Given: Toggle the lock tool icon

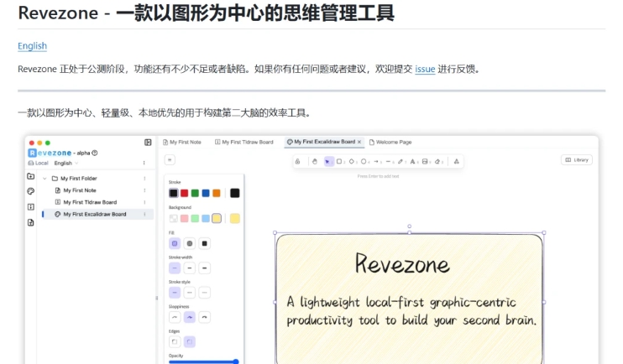Looking at the screenshot, I should [x=297, y=162].
